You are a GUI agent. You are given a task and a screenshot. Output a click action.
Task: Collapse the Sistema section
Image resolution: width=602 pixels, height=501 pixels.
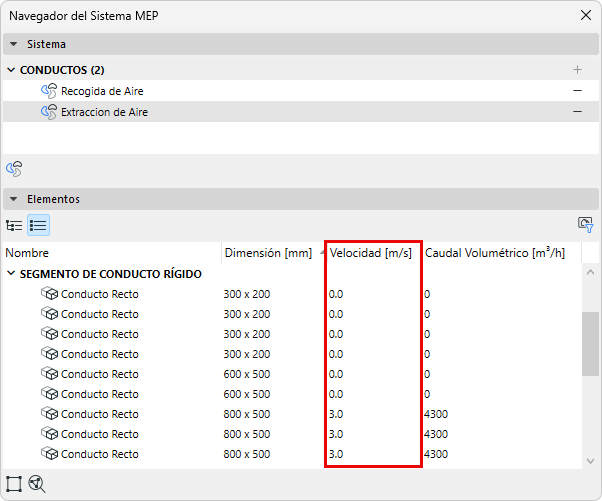pyautogui.click(x=13, y=44)
